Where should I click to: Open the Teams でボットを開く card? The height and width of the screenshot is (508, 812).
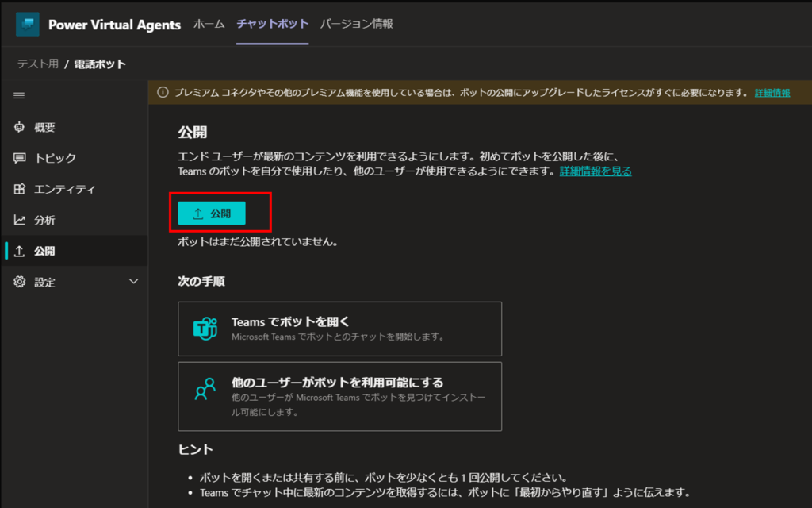point(339,329)
